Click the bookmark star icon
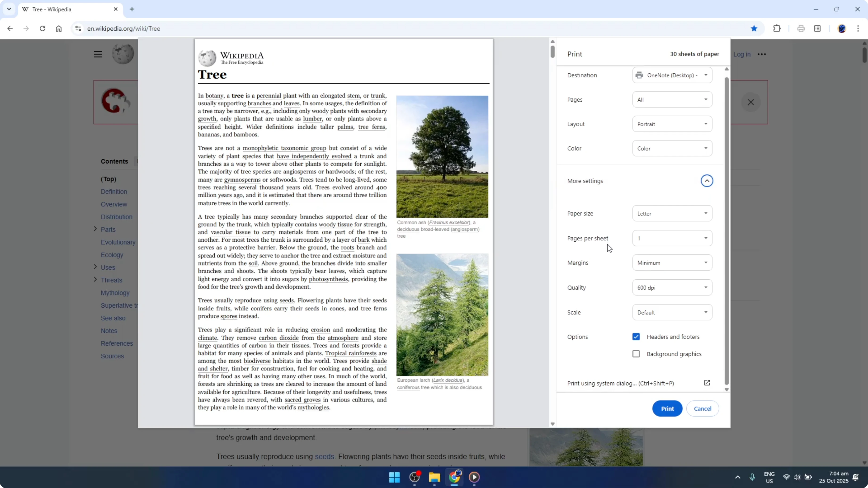This screenshot has width=868, height=488. click(754, 29)
